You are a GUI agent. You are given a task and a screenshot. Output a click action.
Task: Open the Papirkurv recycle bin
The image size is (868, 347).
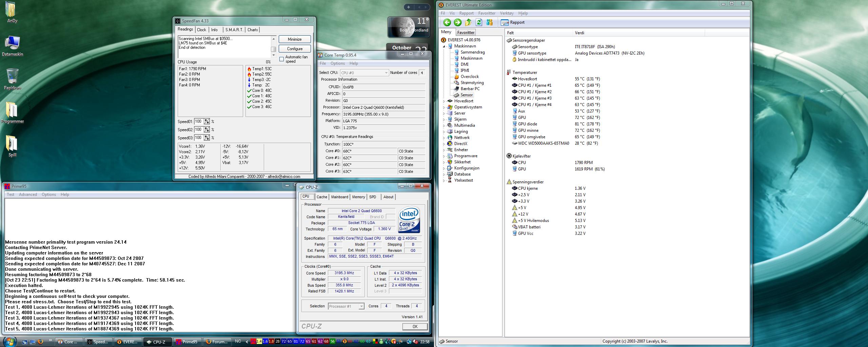(13, 79)
